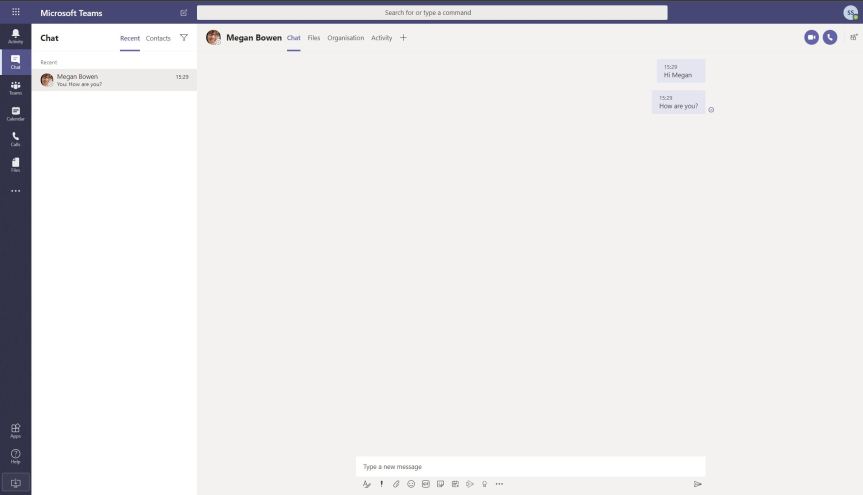Go to Calls in the sidebar
Image resolution: width=863 pixels, height=495 pixels.
pyautogui.click(x=15, y=139)
